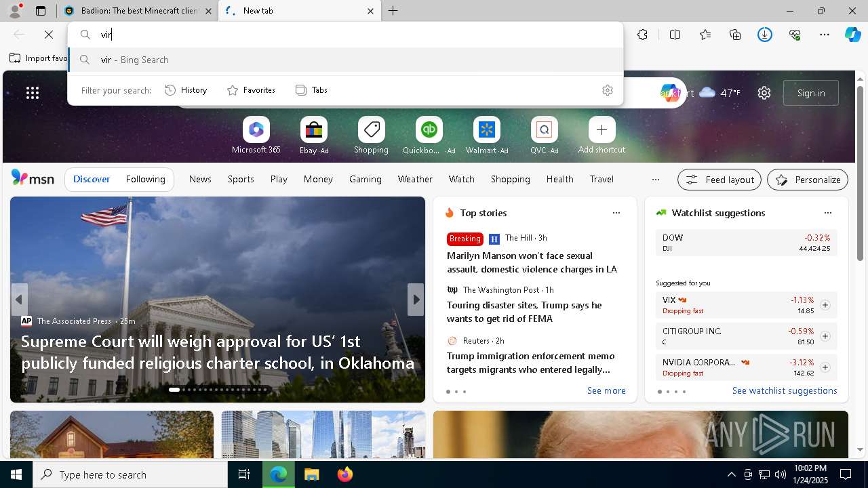Click See watchlist suggestions link
Screen dimensions: 868x488
(785, 391)
